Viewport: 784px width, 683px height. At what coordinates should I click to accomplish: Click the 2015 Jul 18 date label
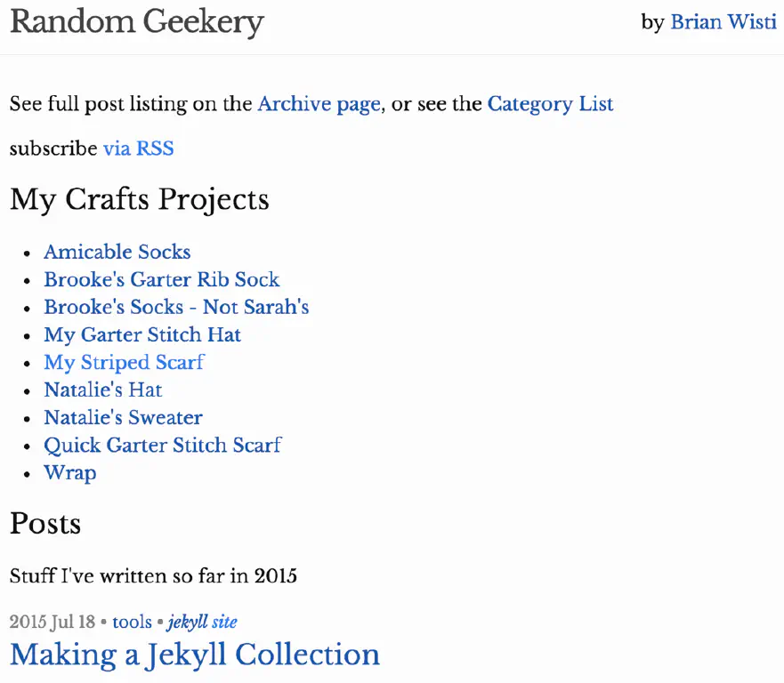52,622
